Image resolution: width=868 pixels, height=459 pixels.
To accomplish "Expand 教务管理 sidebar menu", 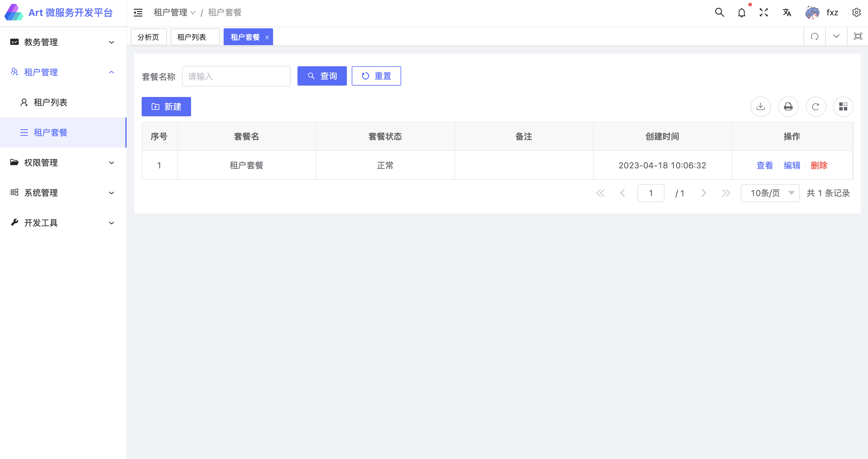I will 63,42.
